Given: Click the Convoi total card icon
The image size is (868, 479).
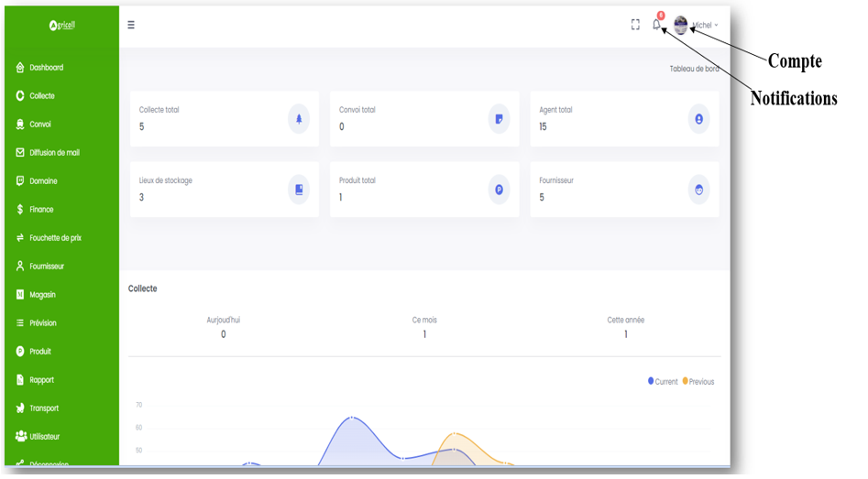Looking at the screenshot, I should coord(499,119).
